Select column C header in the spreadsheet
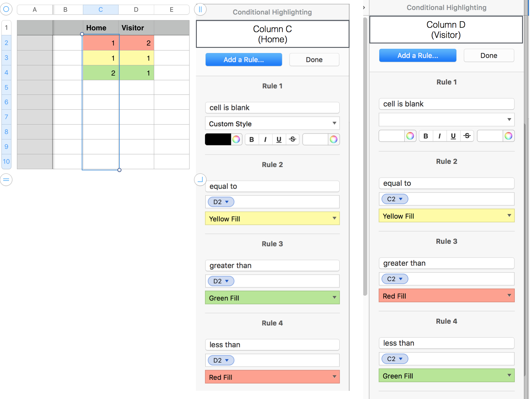This screenshot has width=532, height=399. click(x=100, y=9)
